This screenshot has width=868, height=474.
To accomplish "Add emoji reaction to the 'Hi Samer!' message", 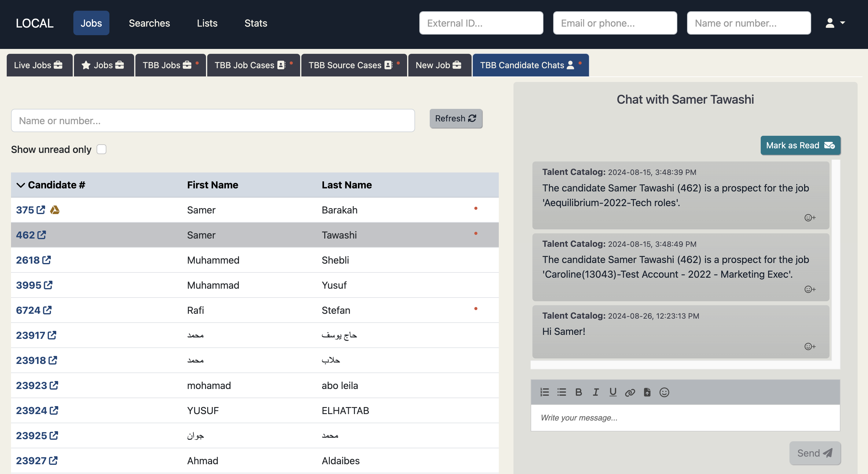I will click(810, 346).
